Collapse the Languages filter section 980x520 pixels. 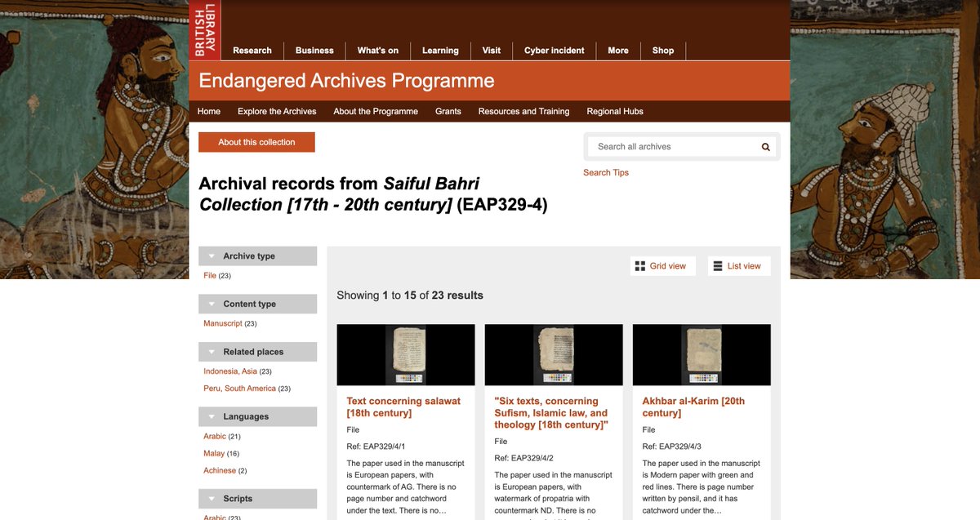pos(257,416)
